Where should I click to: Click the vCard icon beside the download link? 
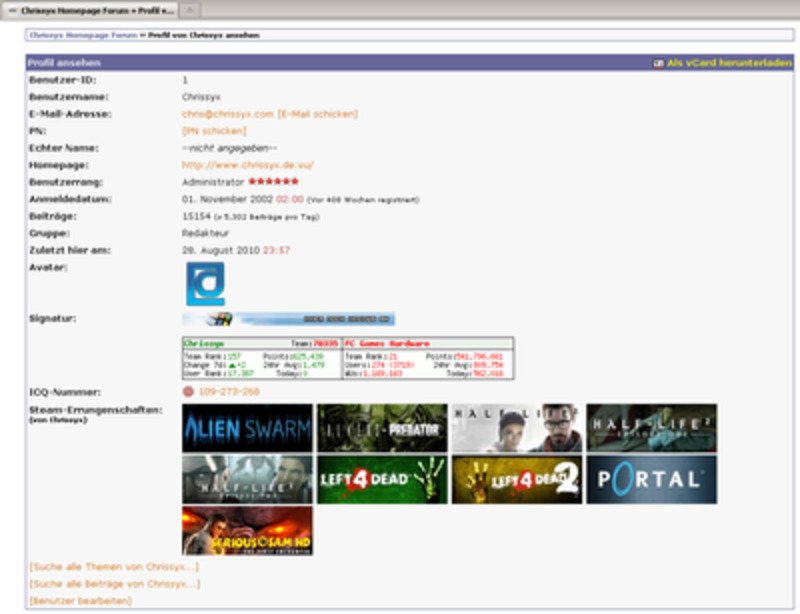659,63
